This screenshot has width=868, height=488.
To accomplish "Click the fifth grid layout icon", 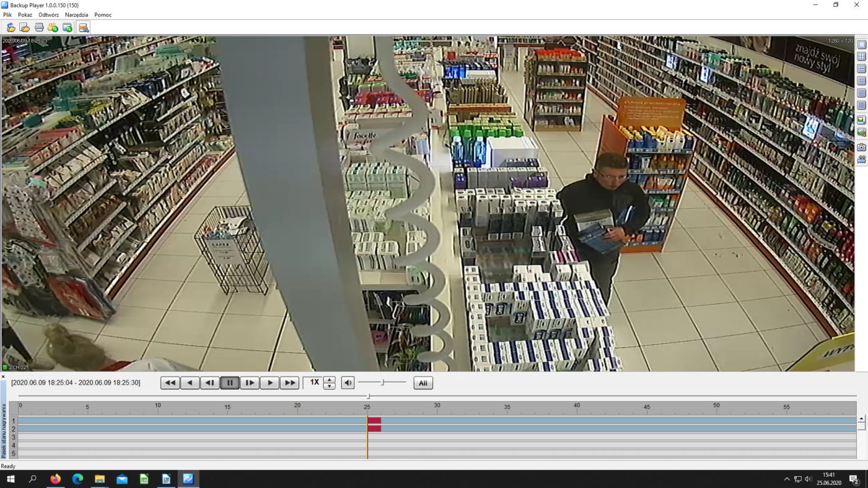I will (862, 93).
